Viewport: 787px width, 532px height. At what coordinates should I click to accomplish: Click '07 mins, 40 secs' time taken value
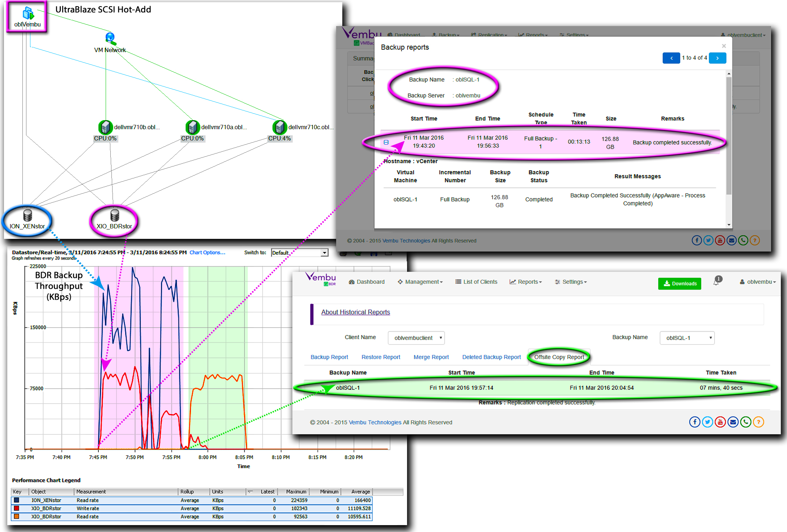(721, 388)
